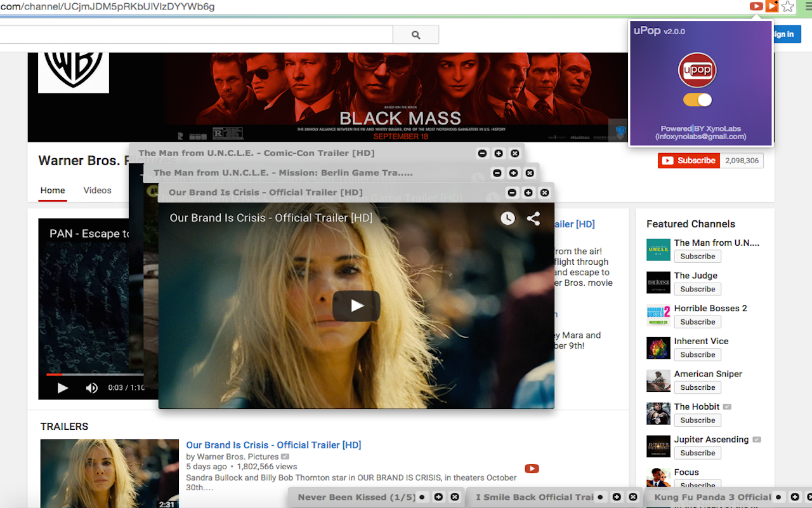Click the red YouTube icon beside trailer description
The height and width of the screenshot is (508, 812).
(532, 469)
